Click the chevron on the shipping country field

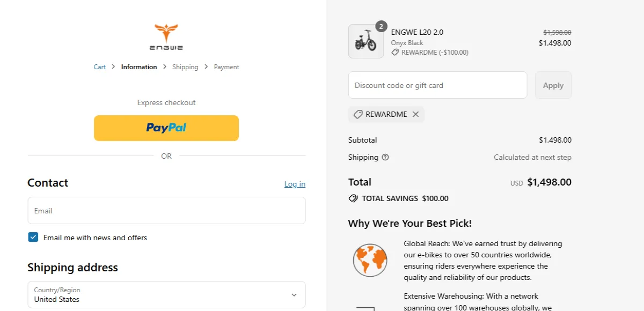coord(294,294)
